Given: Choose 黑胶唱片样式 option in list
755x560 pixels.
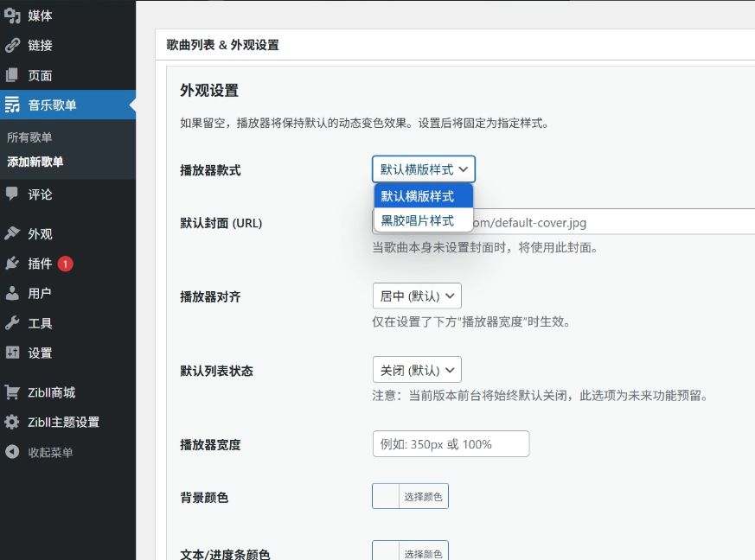Looking at the screenshot, I should pyautogui.click(x=424, y=220).
